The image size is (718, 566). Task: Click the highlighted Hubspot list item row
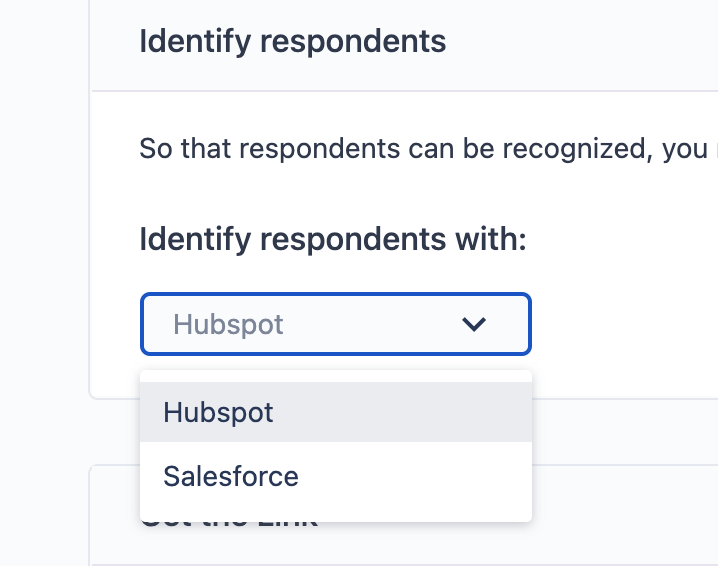pyautogui.click(x=335, y=412)
